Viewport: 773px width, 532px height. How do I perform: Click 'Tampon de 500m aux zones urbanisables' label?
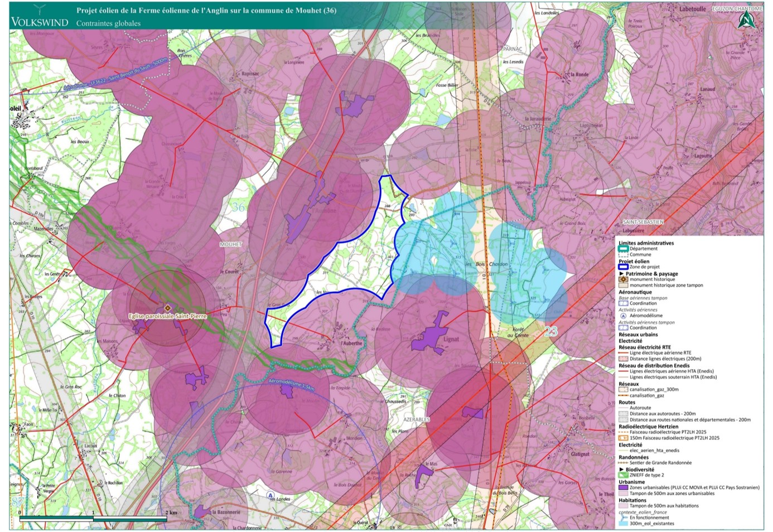pyautogui.click(x=672, y=494)
